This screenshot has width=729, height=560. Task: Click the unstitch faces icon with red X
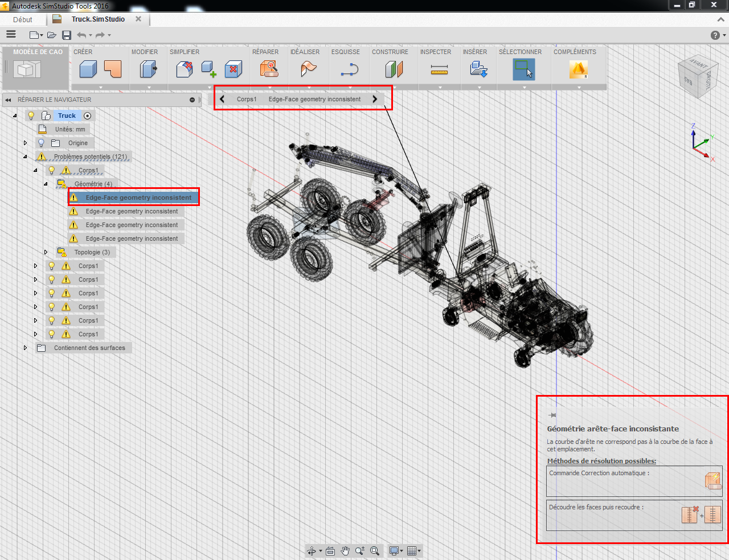pyautogui.click(x=690, y=514)
